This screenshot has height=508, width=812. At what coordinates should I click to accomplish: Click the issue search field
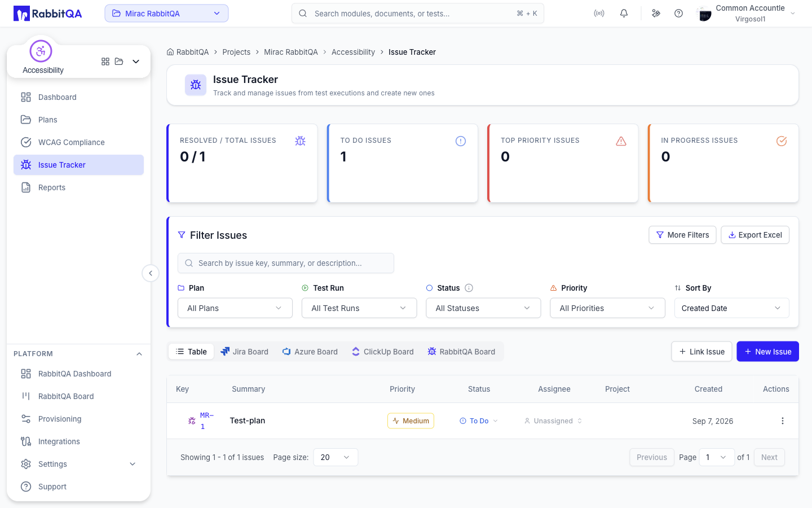pos(286,263)
